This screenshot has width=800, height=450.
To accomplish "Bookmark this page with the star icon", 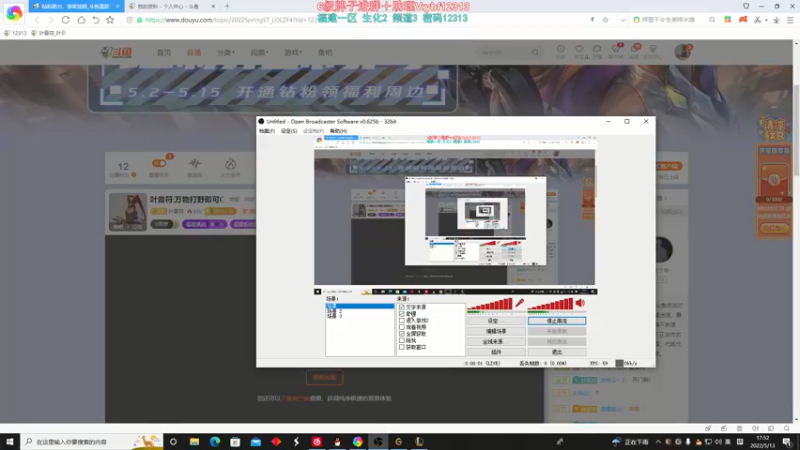I will 110,20.
